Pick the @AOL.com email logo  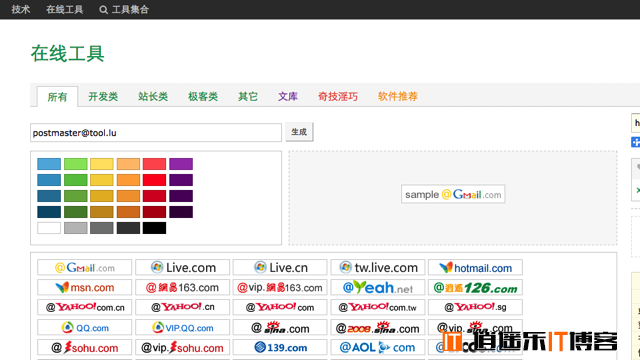[378, 347]
